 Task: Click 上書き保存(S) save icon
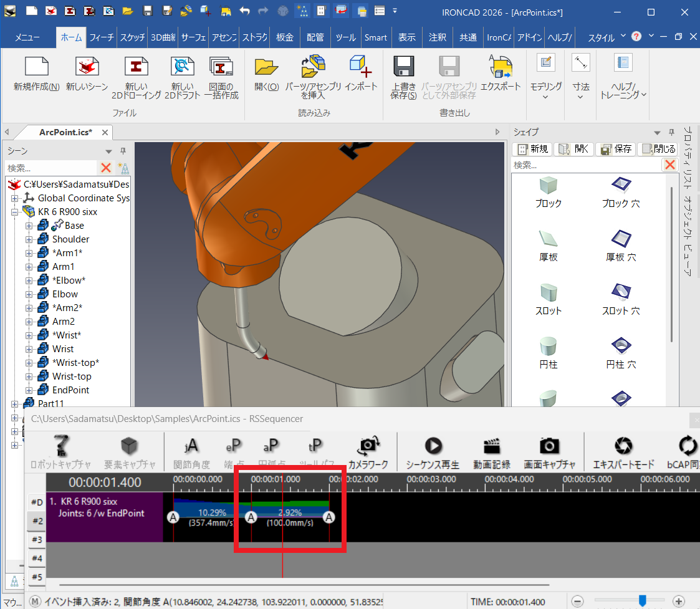(x=403, y=66)
